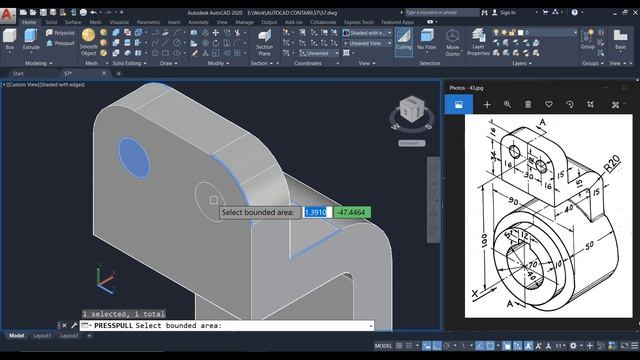Expand the Solid Editing panel
The height and width of the screenshot is (360, 640).
129,63
